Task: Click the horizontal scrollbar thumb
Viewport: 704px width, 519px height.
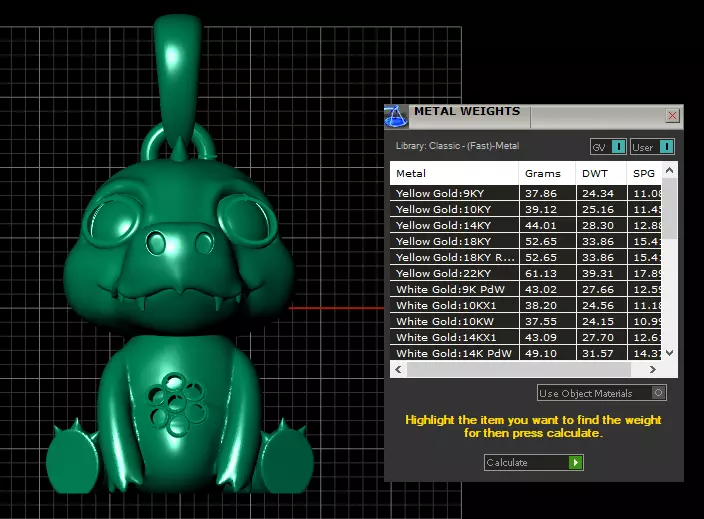Action: (x=519, y=369)
